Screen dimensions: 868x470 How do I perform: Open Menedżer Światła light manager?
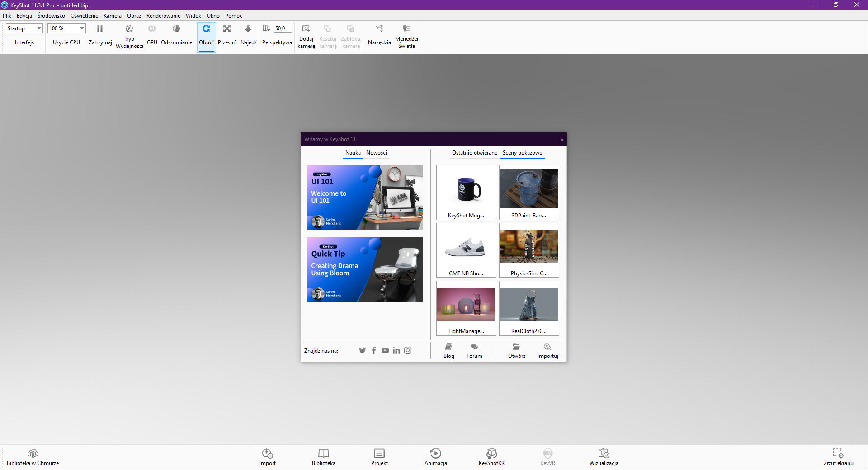point(406,35)
